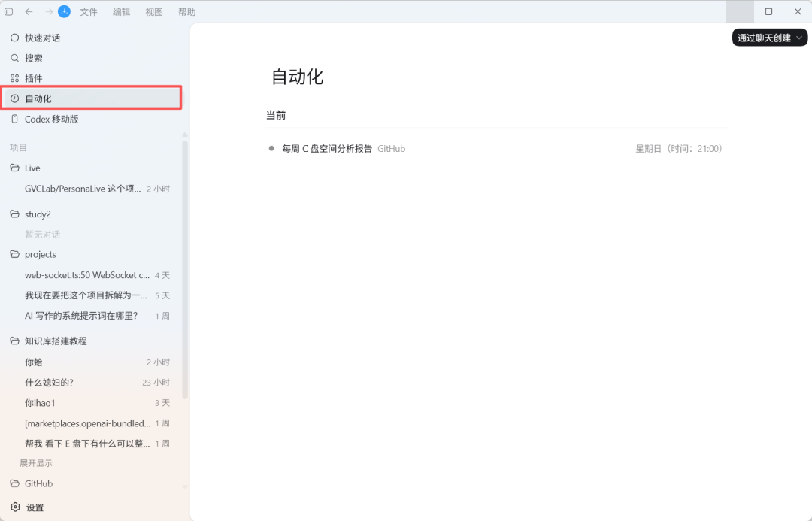Click the sidebar scroll-down arrow

point(185,487)
